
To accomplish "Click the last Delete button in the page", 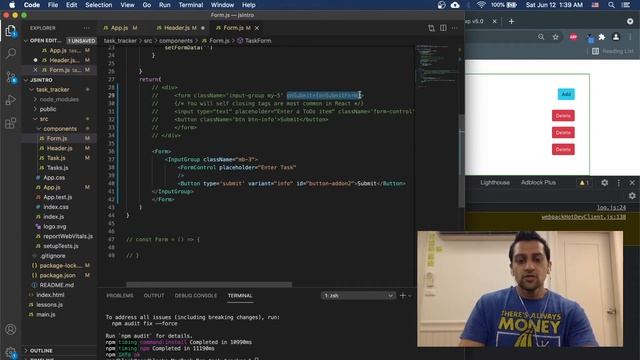I will click(x=563, y=149).
